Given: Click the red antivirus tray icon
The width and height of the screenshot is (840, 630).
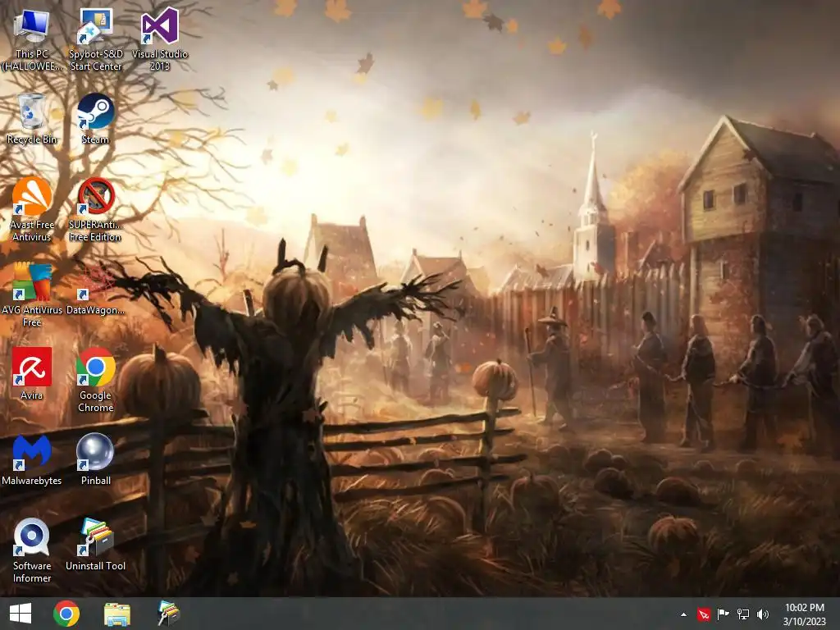Looking at the screenshot, I should 703,614.
